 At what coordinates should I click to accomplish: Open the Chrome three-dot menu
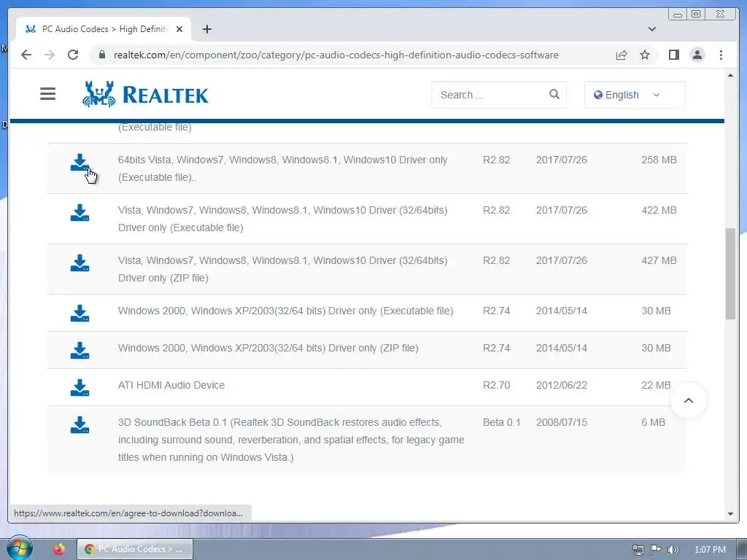(721, 55)
